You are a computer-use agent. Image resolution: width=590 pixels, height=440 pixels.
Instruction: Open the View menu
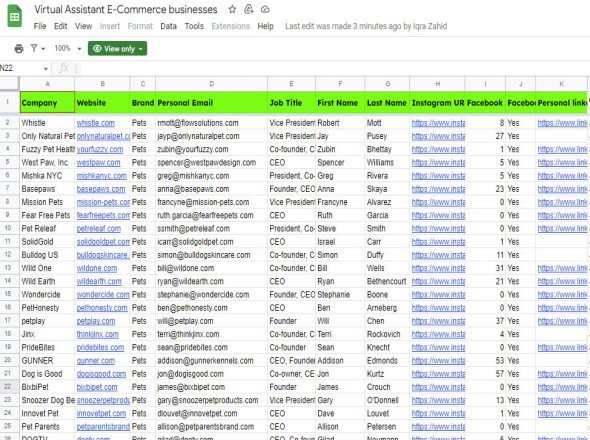click(x=84, y=26)
